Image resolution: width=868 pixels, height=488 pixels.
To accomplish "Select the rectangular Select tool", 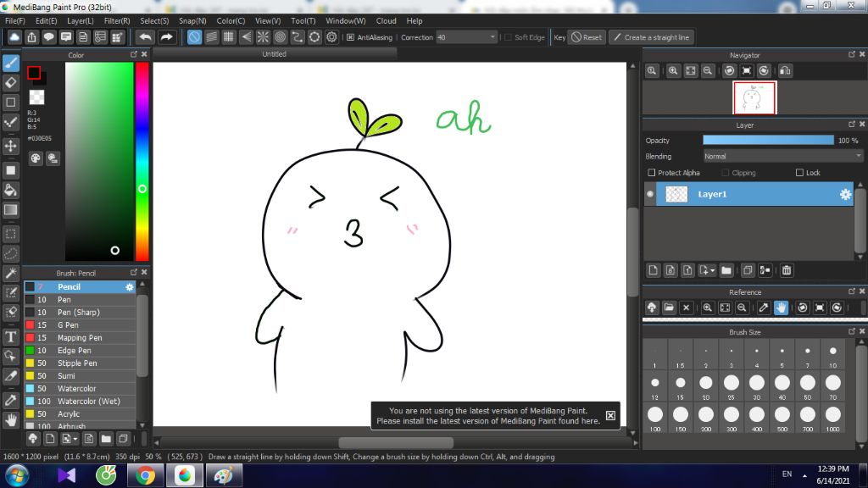I will [10, 234].
